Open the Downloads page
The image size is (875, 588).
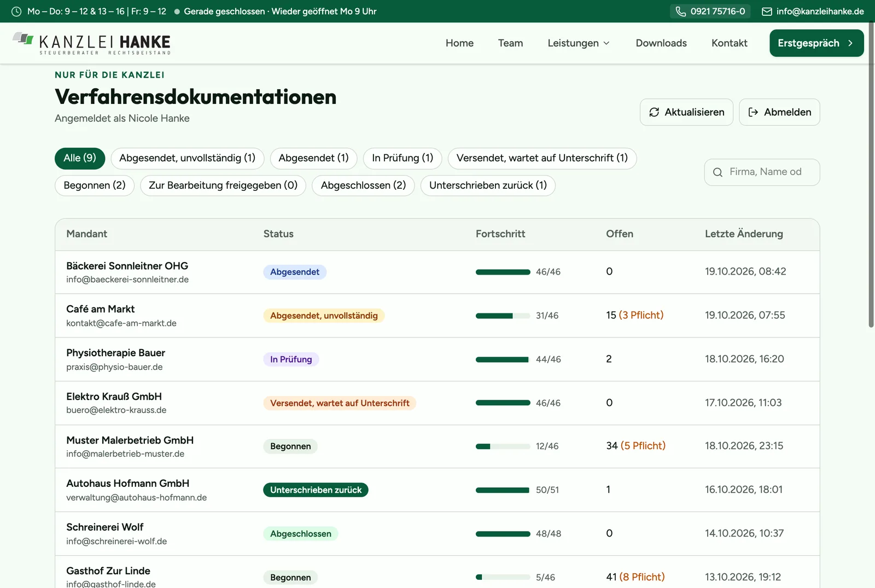coord(661,43)
